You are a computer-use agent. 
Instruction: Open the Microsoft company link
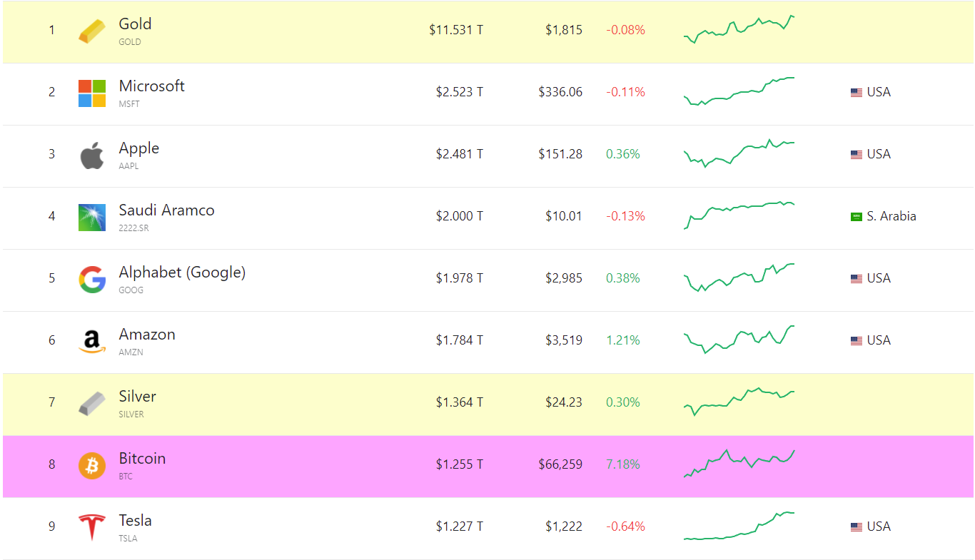tap(151, 86)
